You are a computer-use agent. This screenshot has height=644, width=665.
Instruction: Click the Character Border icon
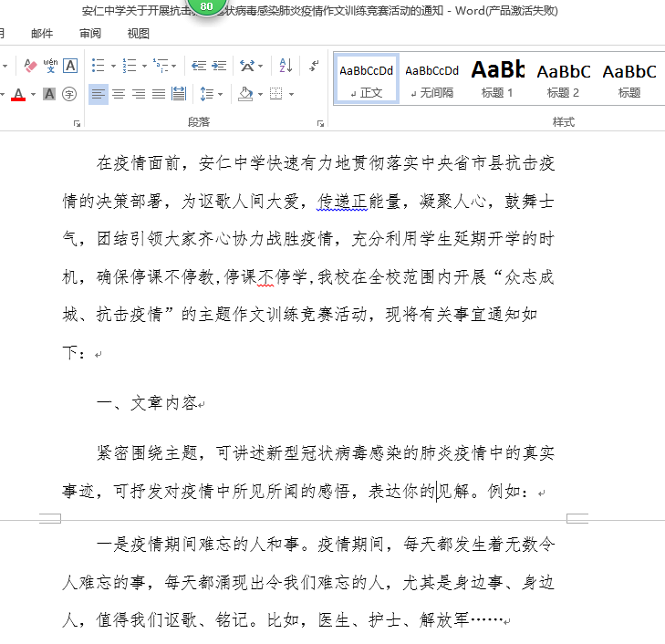(70, 66)
